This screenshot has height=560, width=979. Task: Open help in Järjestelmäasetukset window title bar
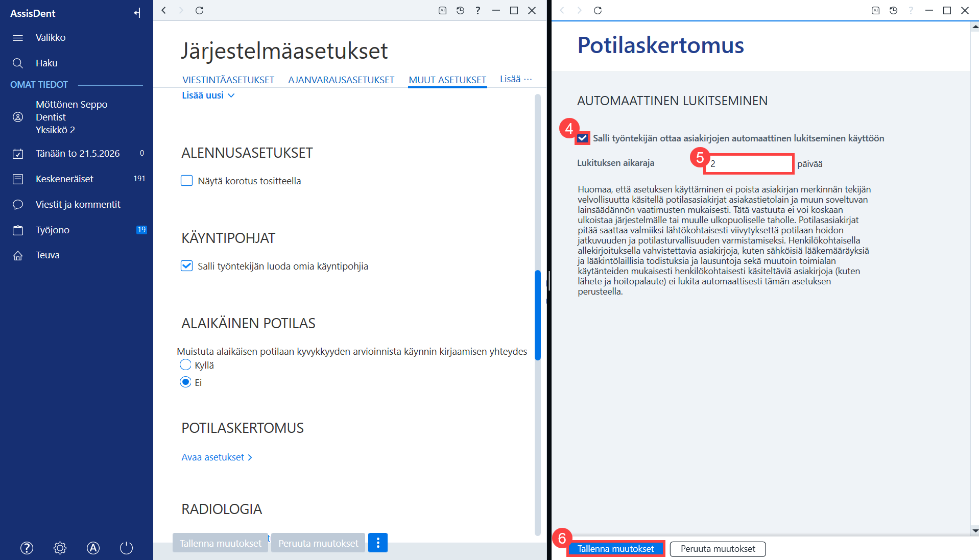tap(478, 10)
